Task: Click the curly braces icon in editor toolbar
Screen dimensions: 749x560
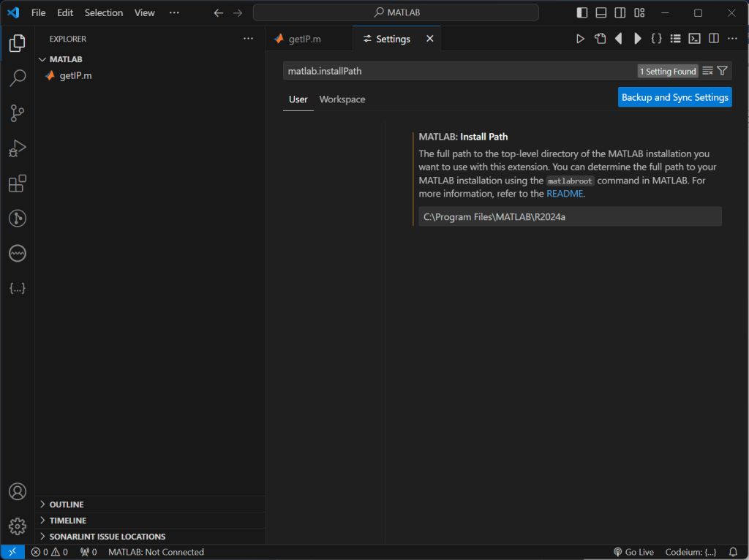Action: (656, 39)
